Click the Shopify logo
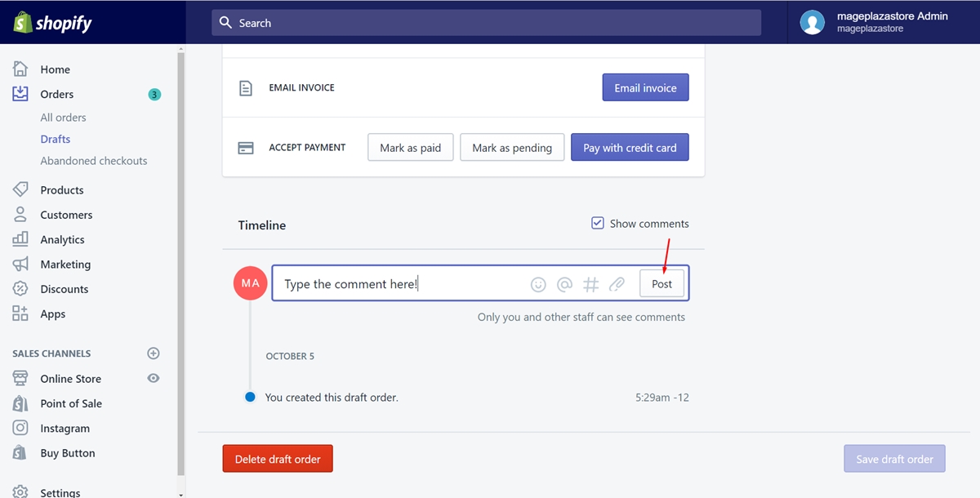 pyautogui.click(x=52, y=22)
